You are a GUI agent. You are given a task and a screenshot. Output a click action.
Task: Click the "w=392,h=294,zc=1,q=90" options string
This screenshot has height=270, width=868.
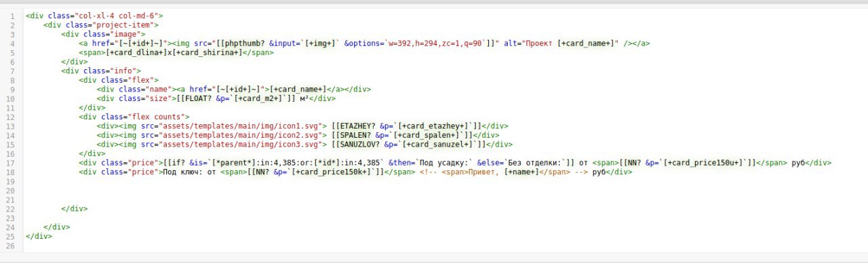coord(435,43)
